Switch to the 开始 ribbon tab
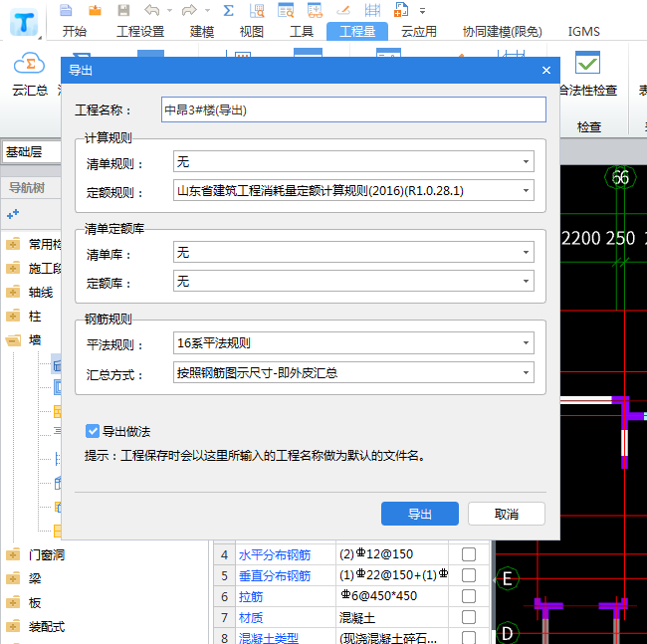The image size is (647, 644). pos(75,32)
